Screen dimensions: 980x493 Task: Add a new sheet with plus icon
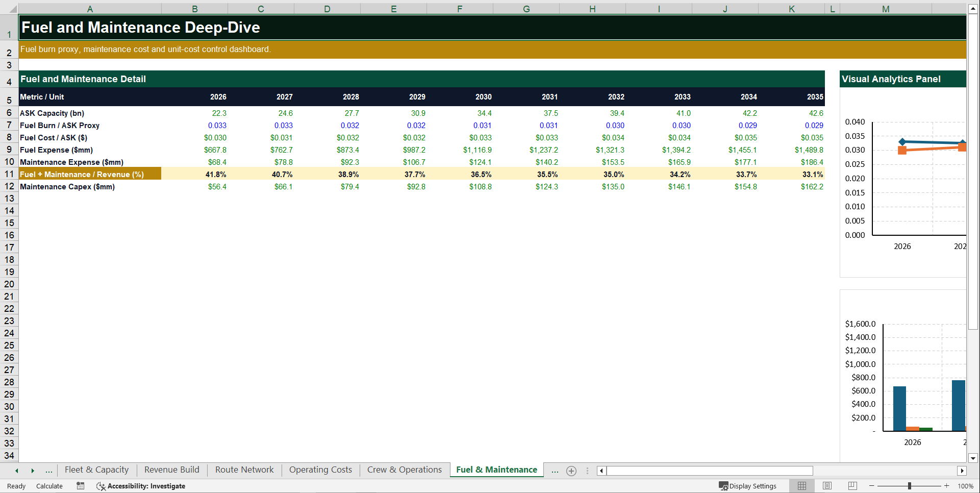[x=571, y=471]
